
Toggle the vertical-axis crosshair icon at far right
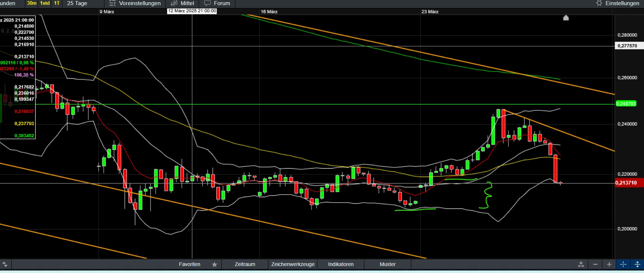point(637,265)
